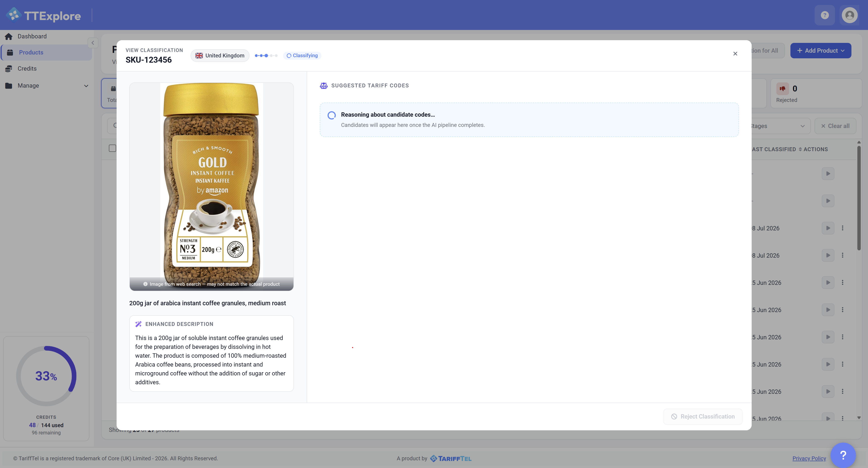The width and height of the screenshot is (868, 468).
Task: Run classification on the first table row
Action: click(828, 174)
